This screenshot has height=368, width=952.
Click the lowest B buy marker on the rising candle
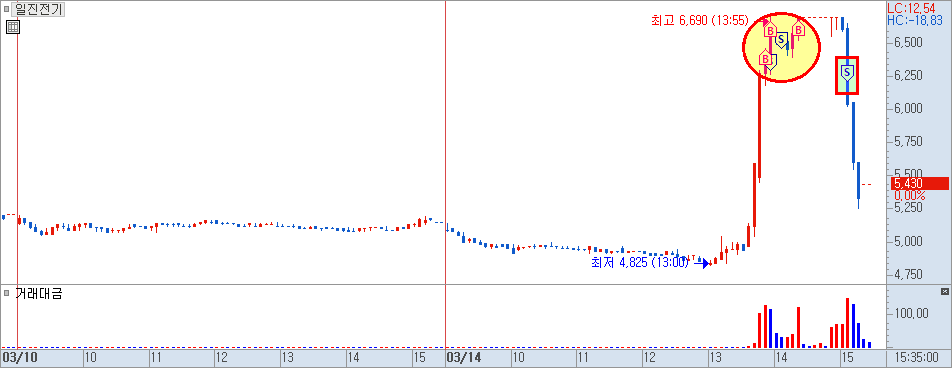tap(767, 60)
